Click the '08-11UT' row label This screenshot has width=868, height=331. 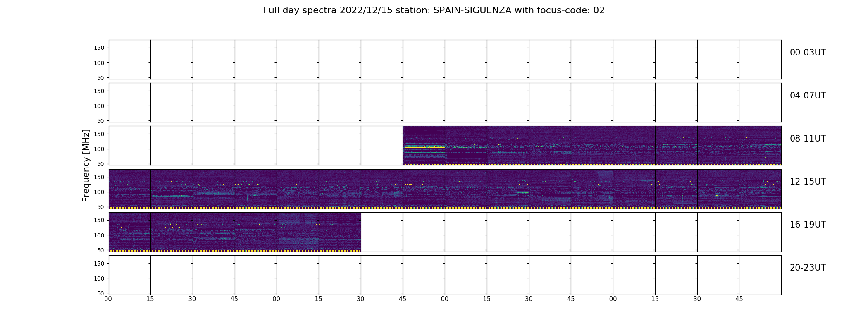coord(808,139)
